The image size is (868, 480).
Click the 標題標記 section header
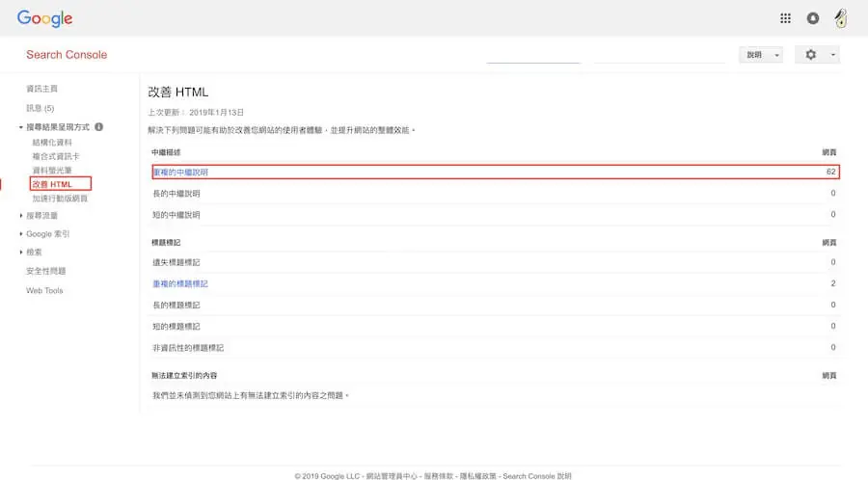point(166,242)
